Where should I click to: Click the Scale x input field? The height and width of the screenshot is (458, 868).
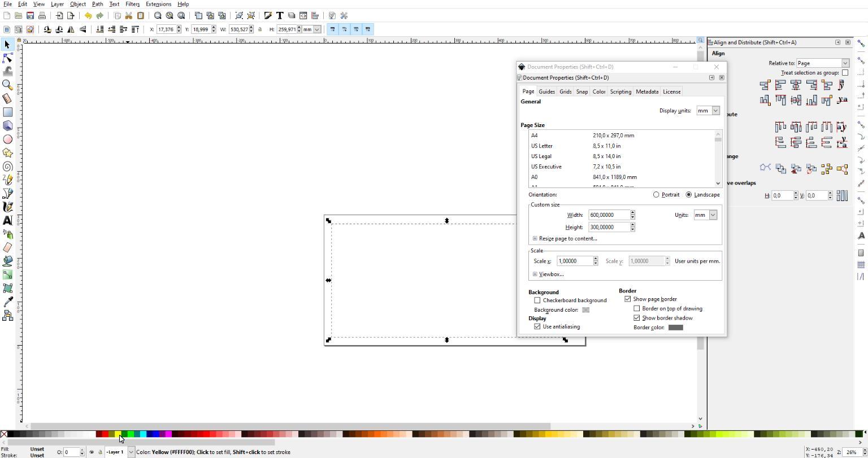point(575,261)
